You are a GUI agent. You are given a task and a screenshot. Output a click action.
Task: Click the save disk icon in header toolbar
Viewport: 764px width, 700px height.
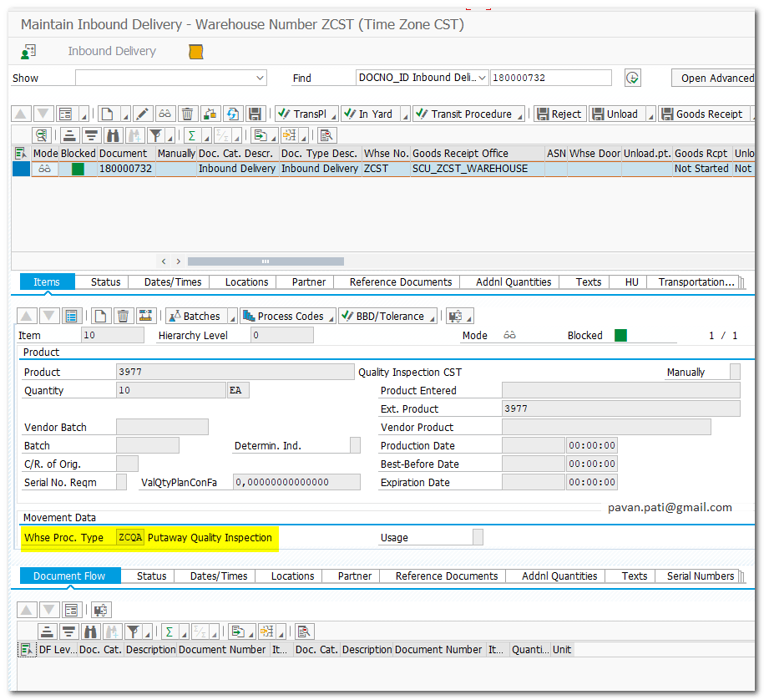coord(256,114)
